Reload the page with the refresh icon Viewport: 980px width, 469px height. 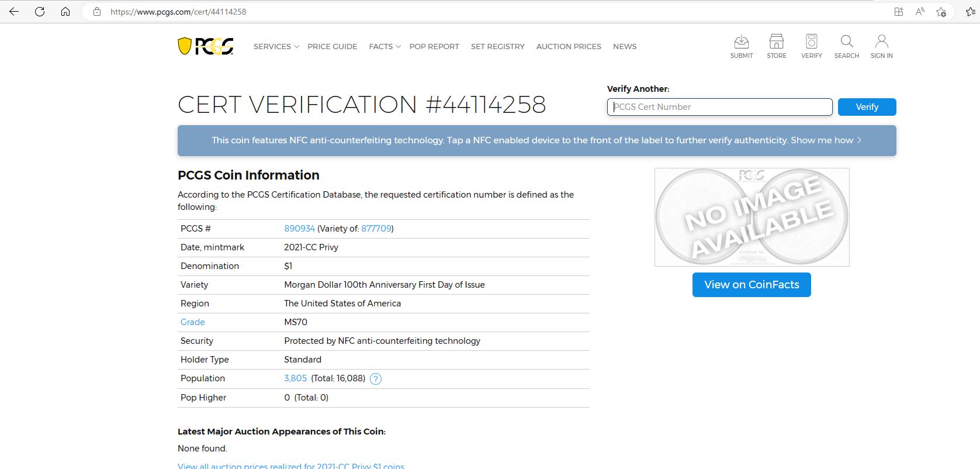tap(40, 12)
